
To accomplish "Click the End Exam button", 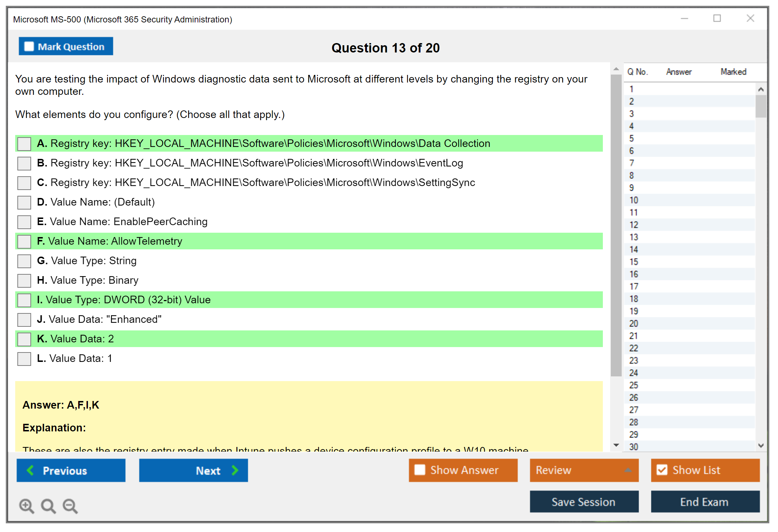I will (705, 502).
